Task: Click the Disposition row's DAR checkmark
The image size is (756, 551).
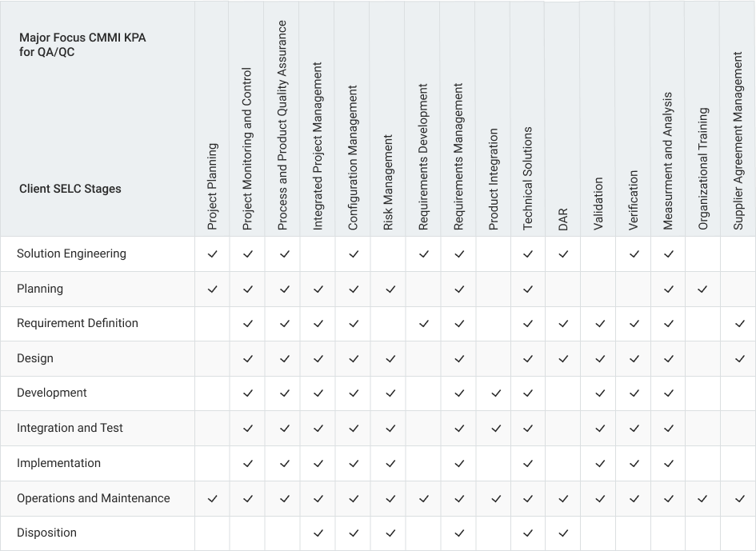Action: coord(563,533)
